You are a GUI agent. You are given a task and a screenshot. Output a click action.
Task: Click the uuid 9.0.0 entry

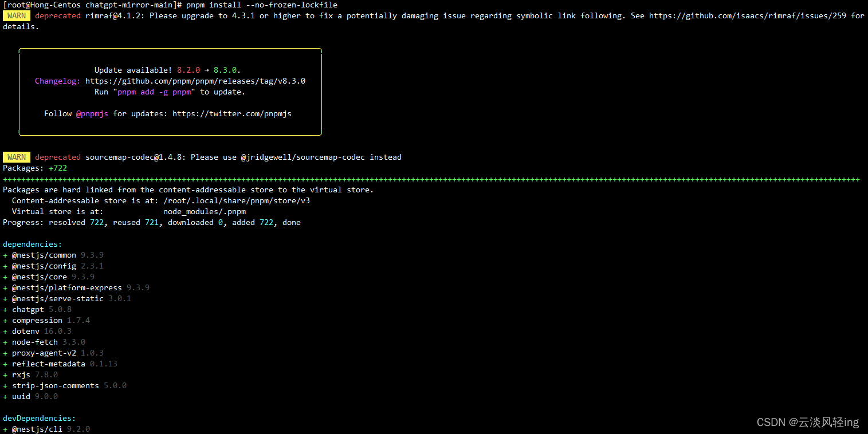[x=30, y=396]
